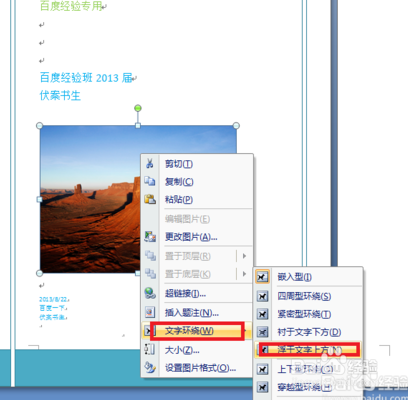The width and height of the screenshot is (408, 400).
Task: Click the green rotation handle above picture
Action: pos(138,108)
